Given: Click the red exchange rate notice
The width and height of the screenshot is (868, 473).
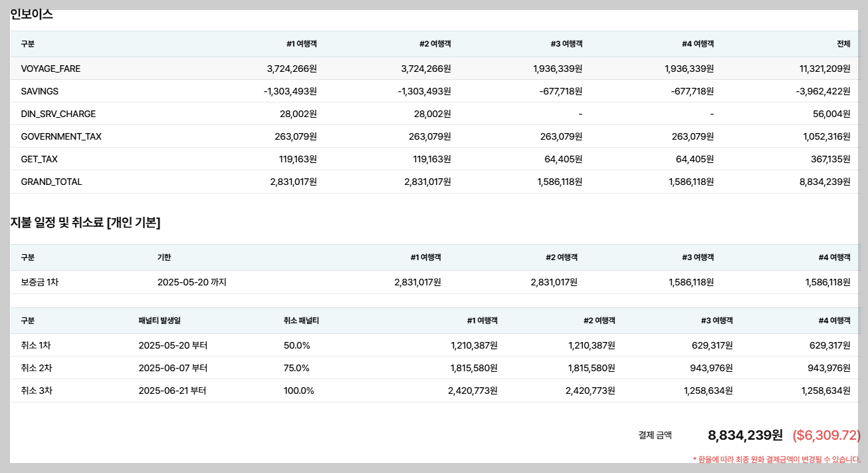Looking at the screenshot, I should click(x=777, y=459).
